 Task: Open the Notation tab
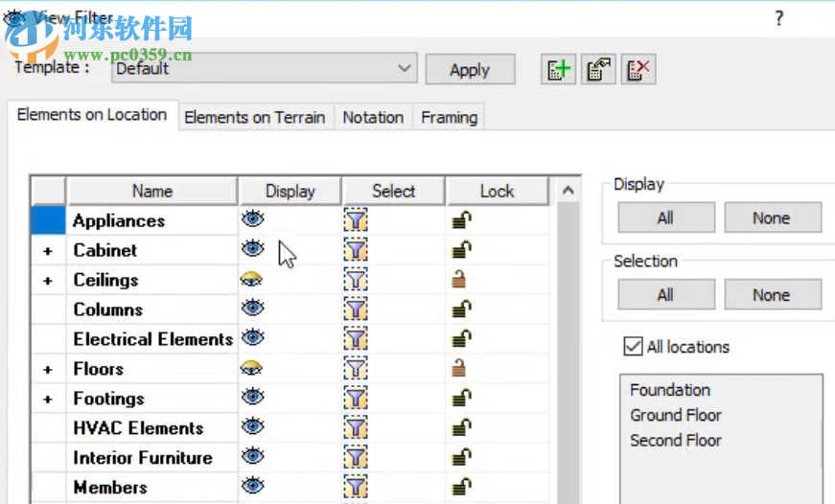(x=373, y=117)
